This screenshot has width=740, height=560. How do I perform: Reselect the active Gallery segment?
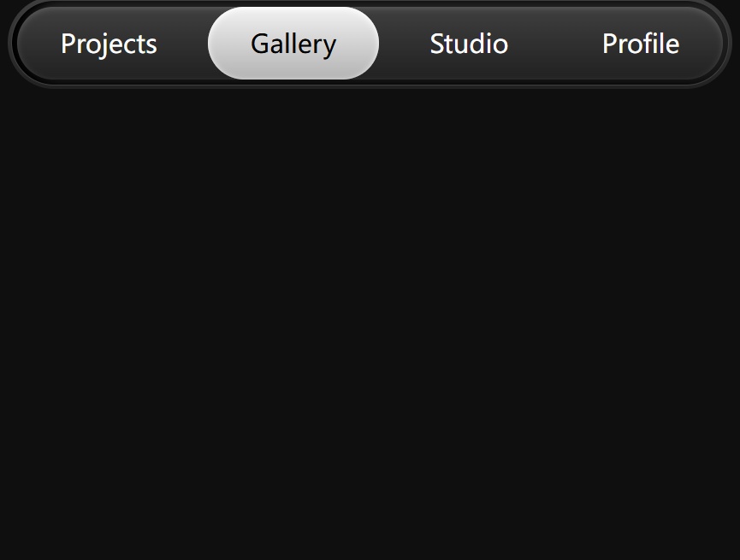click(x=293, y=44)
